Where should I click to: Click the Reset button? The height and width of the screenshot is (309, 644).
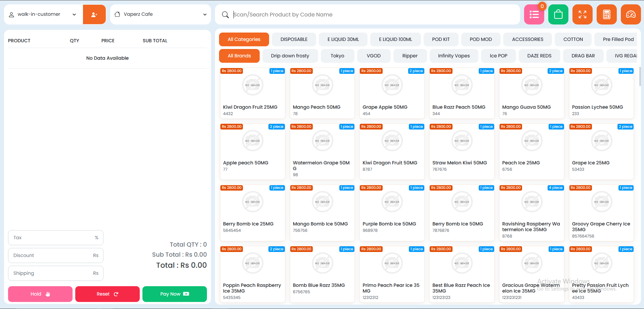tap(108, 294)
